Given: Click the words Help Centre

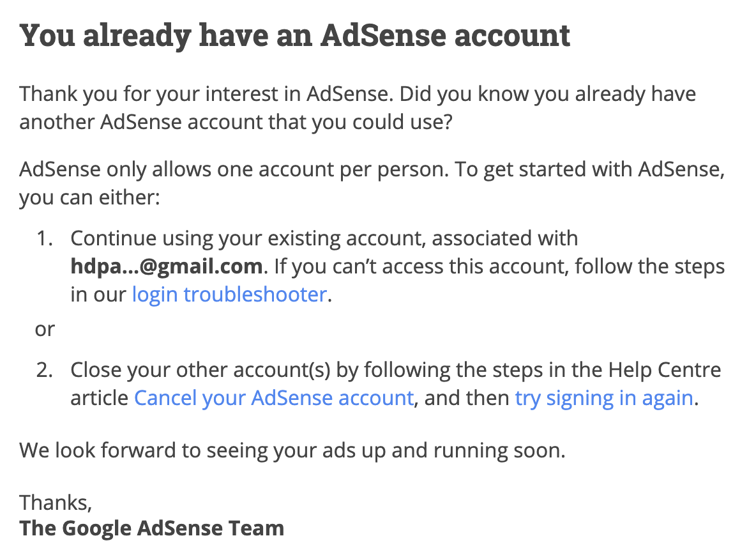Looking at the screenshot, I should coord(664,370).
